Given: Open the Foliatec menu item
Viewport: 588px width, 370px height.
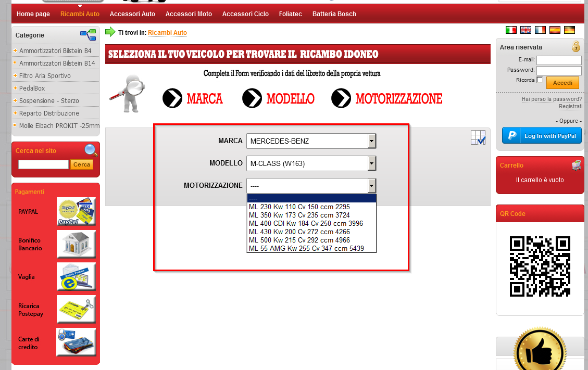Looking at the screenshot, I should (290, 14).
